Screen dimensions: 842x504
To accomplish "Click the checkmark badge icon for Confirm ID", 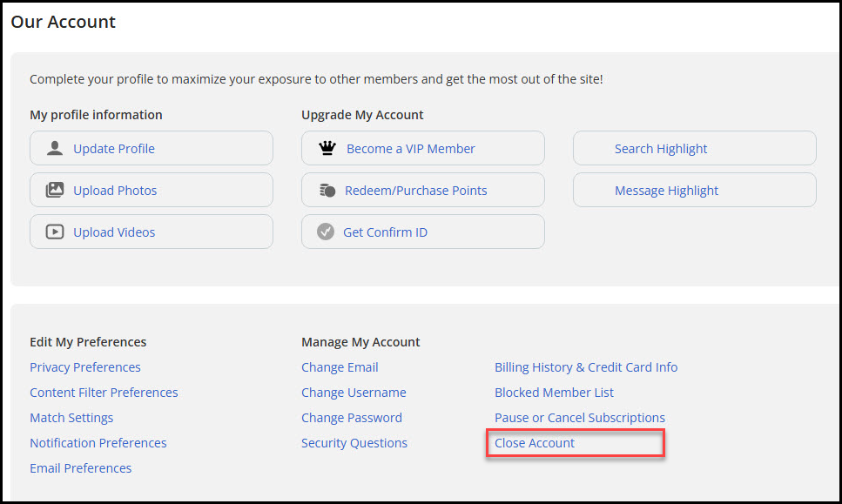I will pos(326,232).
